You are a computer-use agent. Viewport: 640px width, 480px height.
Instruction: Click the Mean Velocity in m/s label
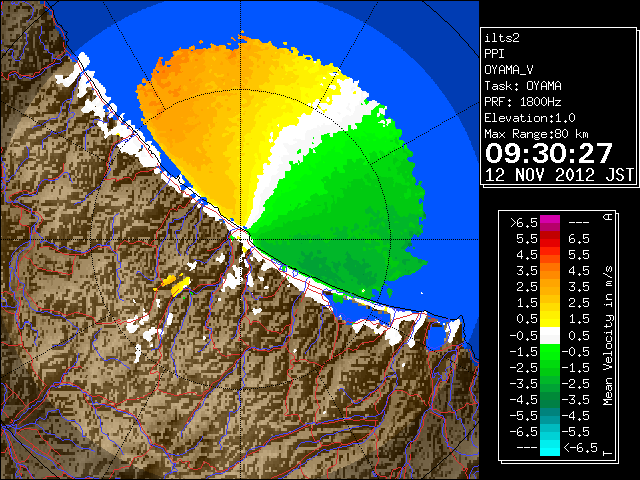tap(608, 336)
